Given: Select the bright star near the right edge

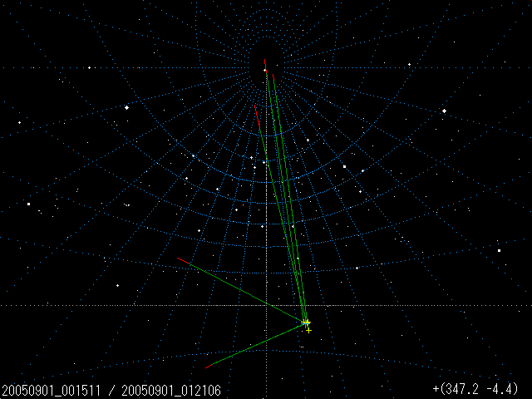Looking at the screenshot, I should (x=499, y=250).
